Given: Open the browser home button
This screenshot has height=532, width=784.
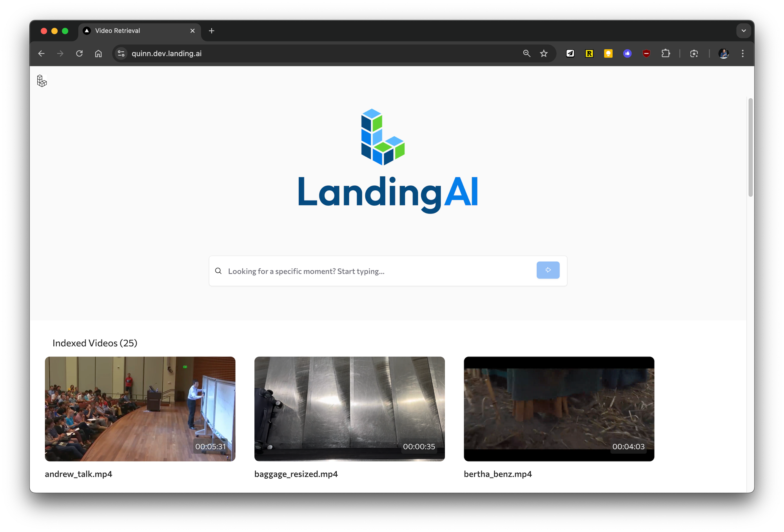Looking at the screenshot, I should [x=98, y=54].
